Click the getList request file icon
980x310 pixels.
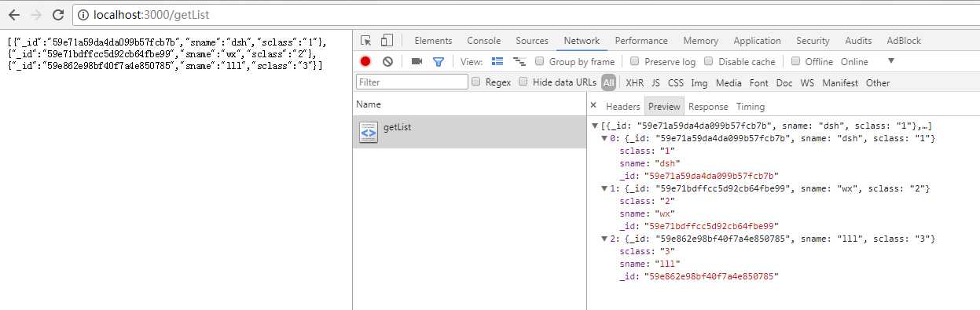pyautogui.click(x=369, y=133)
